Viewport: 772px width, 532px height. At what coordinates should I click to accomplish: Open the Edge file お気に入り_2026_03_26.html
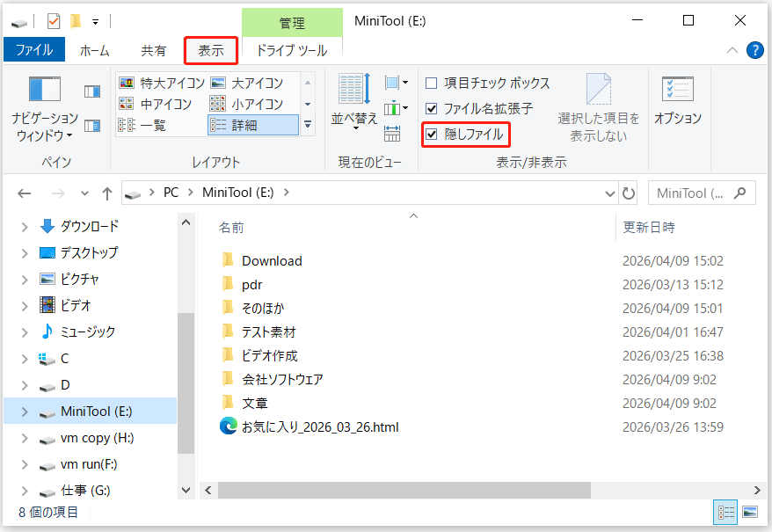(320, 427)
